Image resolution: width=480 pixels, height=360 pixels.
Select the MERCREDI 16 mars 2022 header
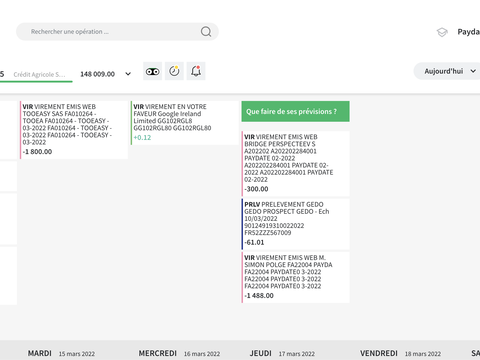(179, 353)
